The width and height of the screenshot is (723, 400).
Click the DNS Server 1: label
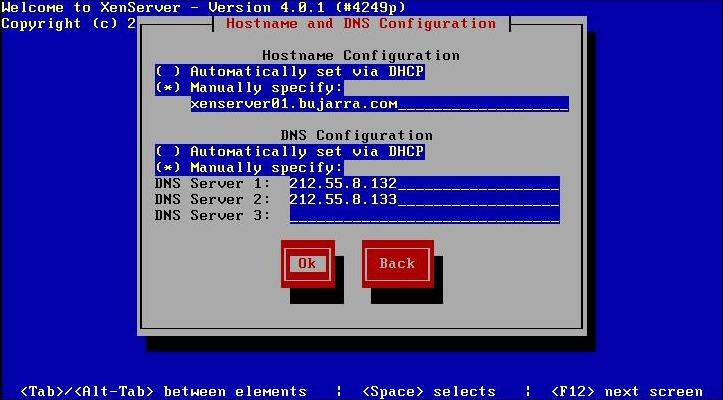213,184
